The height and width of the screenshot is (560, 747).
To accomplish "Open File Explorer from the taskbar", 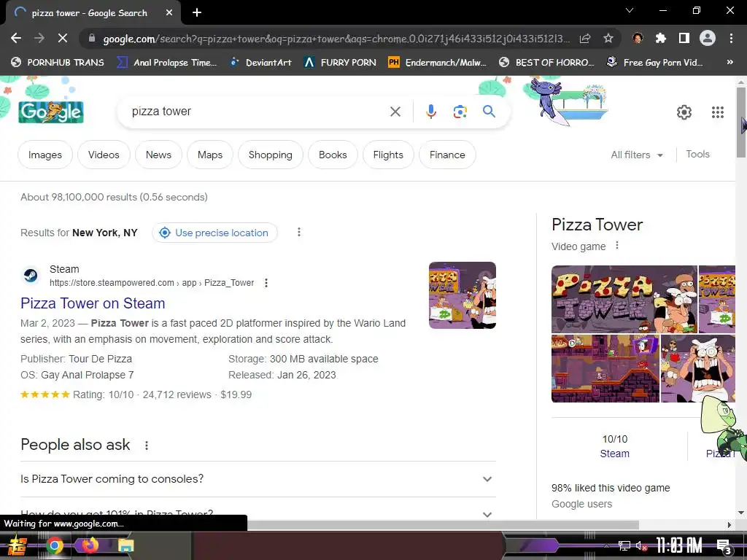I will pos(126,545).
